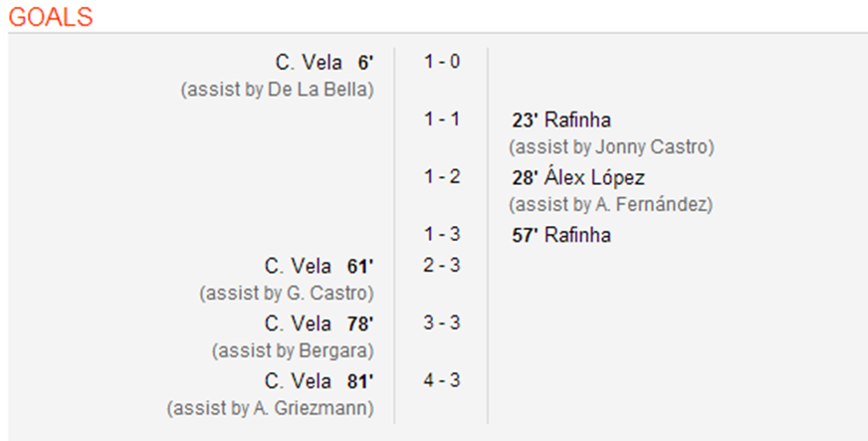
Task: Click the Bergara assist text
Action: tap(293, 350)
